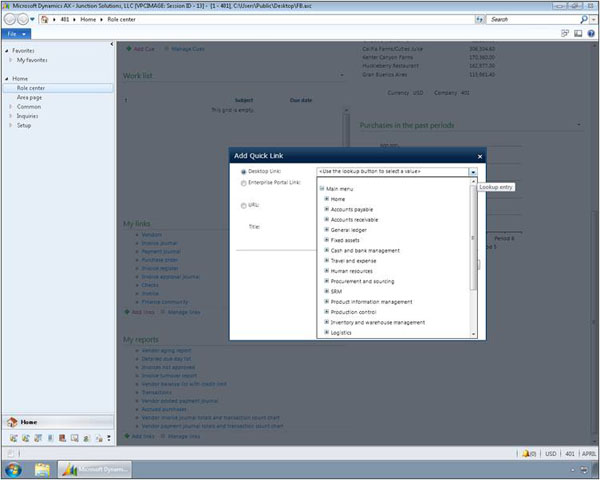Click the forward navigation arrow

click(x=23, y=19)
